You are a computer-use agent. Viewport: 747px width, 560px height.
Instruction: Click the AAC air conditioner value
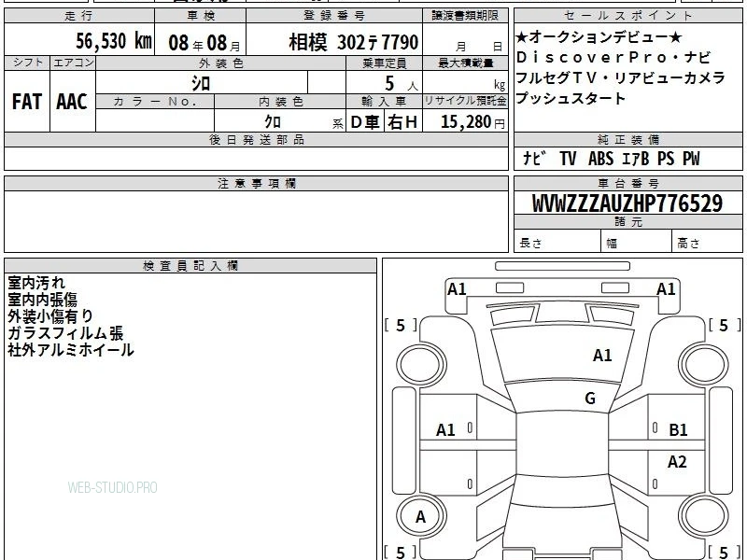click(x=72, y=102)
